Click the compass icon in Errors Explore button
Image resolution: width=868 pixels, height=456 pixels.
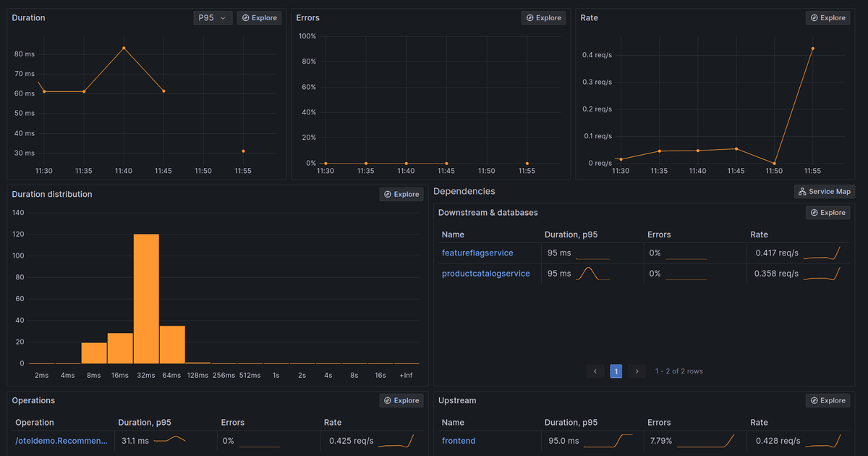point(529,18)
